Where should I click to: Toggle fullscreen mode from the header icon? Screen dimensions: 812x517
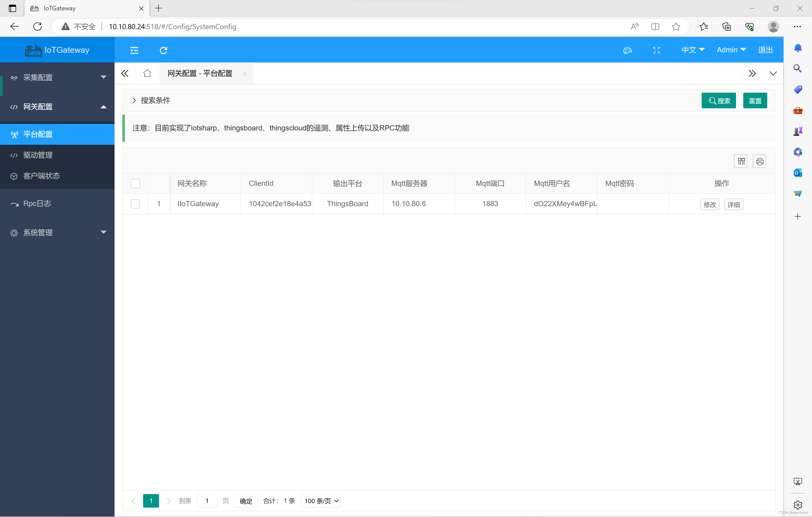click(x=656, y=50)
